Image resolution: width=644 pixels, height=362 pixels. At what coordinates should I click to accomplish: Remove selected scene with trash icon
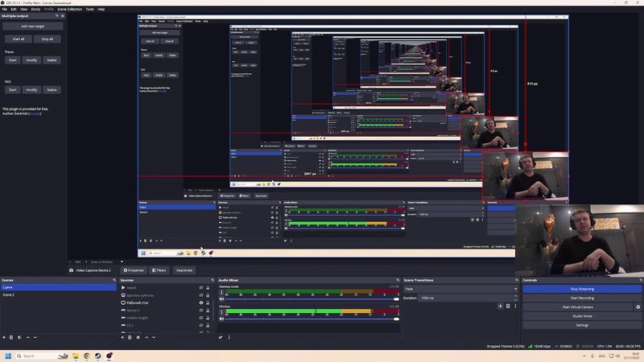[11, 337]
